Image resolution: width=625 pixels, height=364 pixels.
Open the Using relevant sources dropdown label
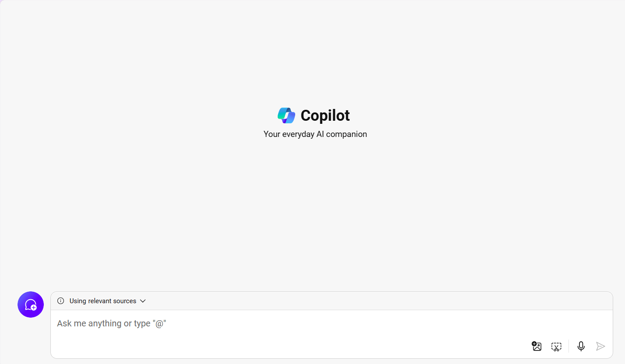point(103,301)
